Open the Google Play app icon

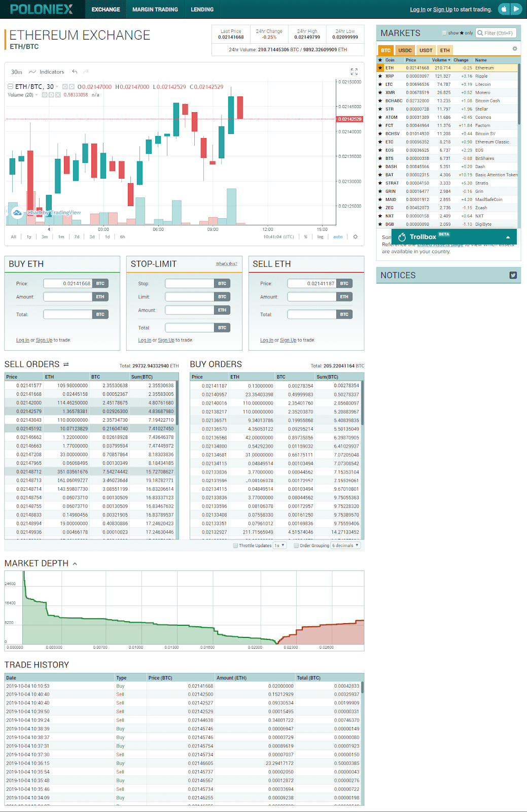point(516,9)
